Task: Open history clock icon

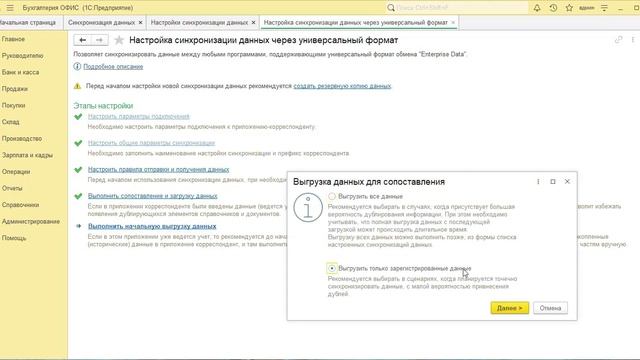Action: click(553, 8)
